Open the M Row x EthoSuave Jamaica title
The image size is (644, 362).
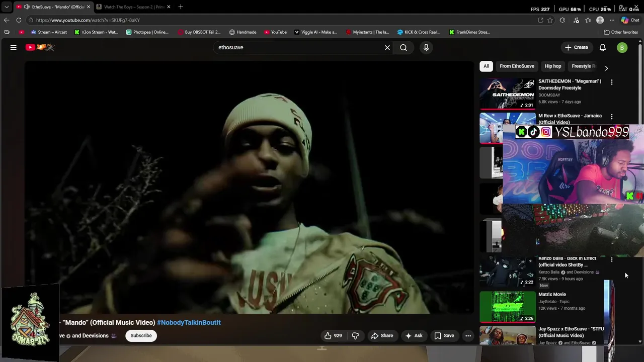[570, 119]
